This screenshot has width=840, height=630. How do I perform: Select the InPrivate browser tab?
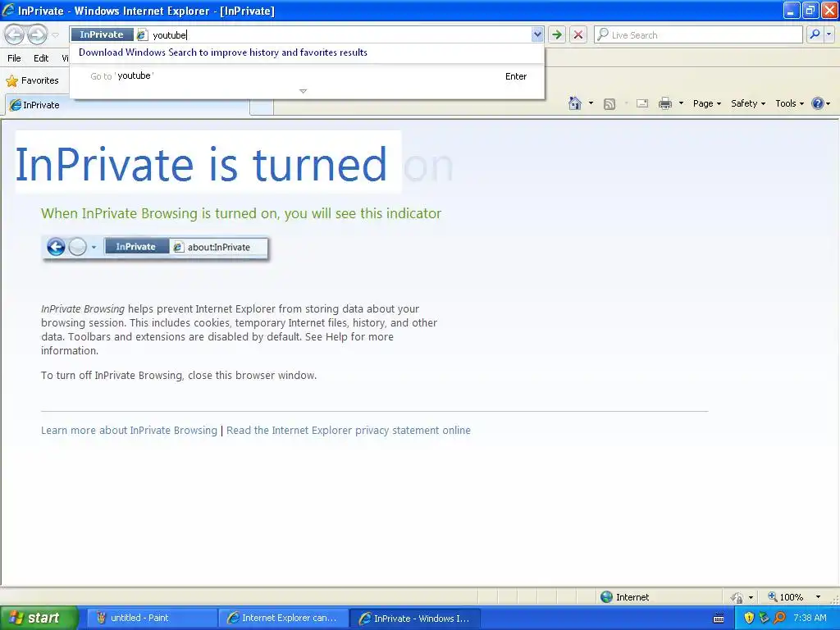pos(127,105)
